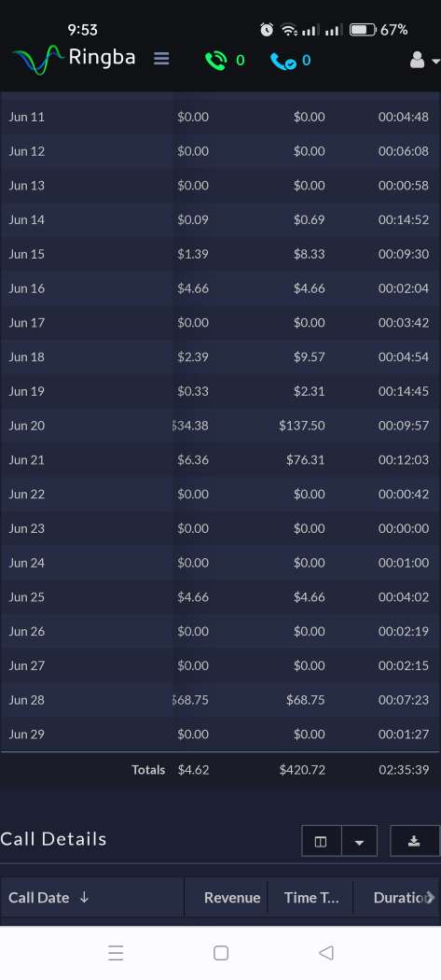This screenshot has width=441, height=980.
Task: Open the hamburger navigation menu
Action: [162, 59]
